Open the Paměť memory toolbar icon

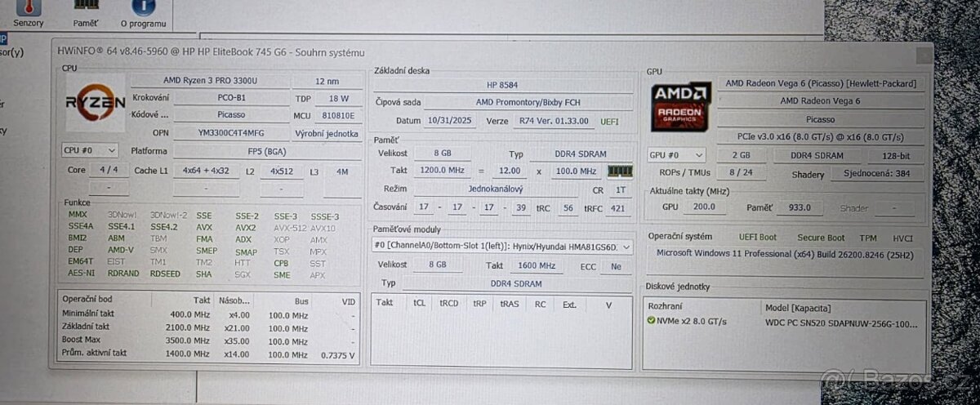point(86,7)
